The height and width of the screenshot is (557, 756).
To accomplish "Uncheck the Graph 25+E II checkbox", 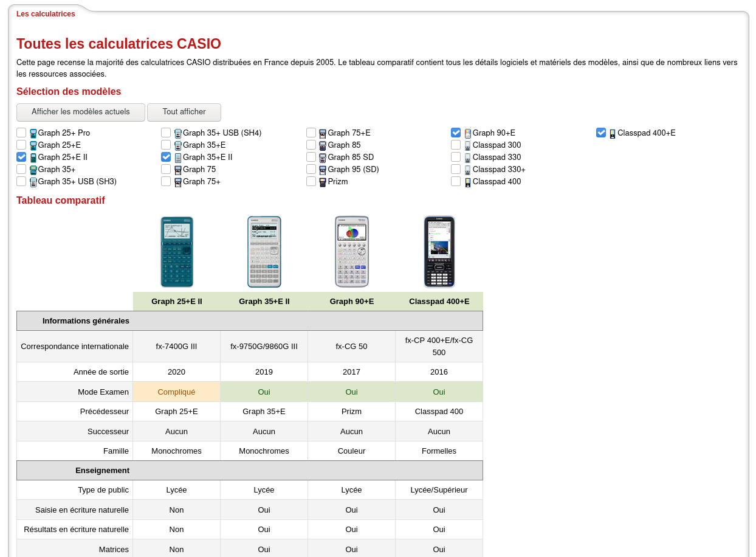I will (21, 157).
